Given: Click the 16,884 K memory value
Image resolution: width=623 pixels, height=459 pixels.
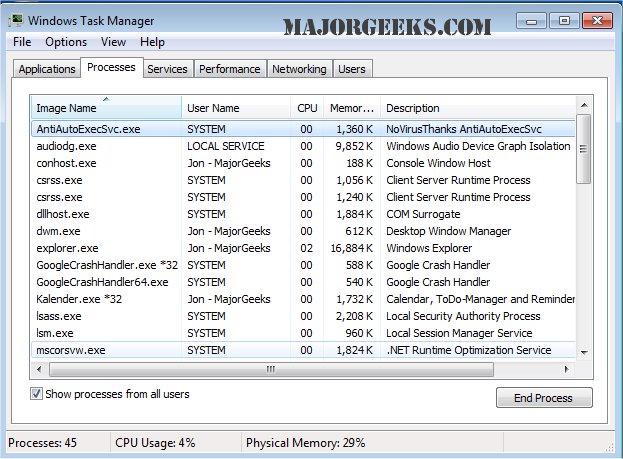Looking at the screenshot, I should coord(352,248).
